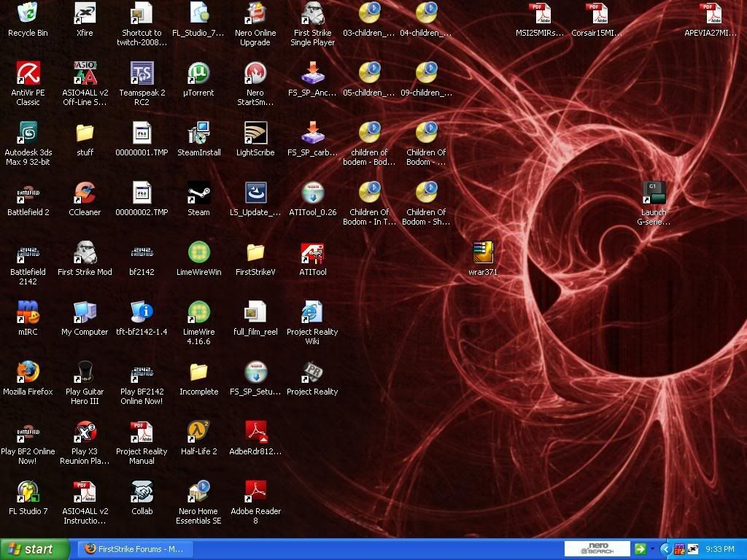Select the ATITool_0.26 installer icon
This screenshot has width=747, height=560.
[x=312, y=192]
